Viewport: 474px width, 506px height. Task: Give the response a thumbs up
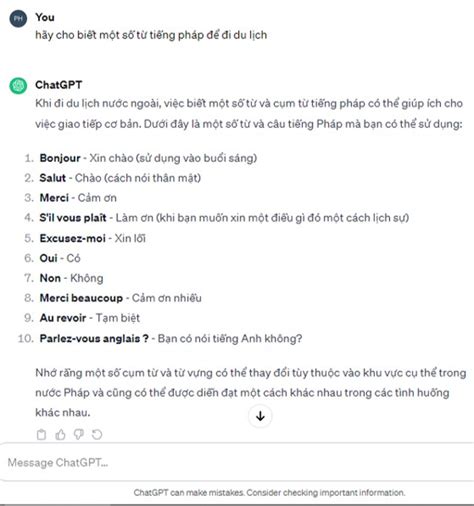click(60, 435)
